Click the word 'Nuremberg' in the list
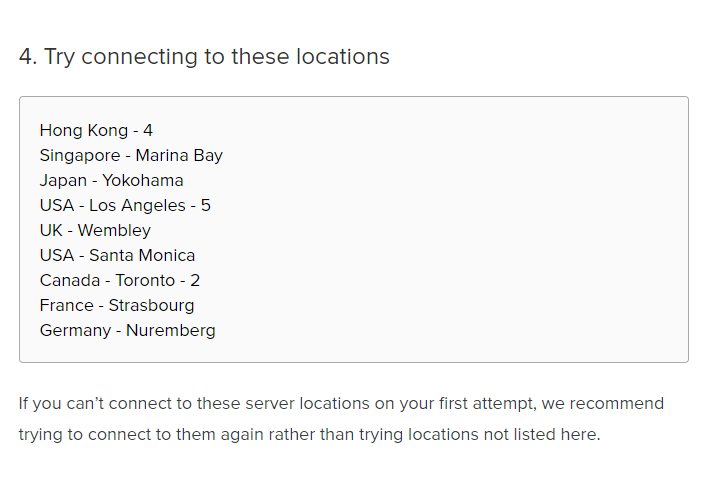 (171, 331)
